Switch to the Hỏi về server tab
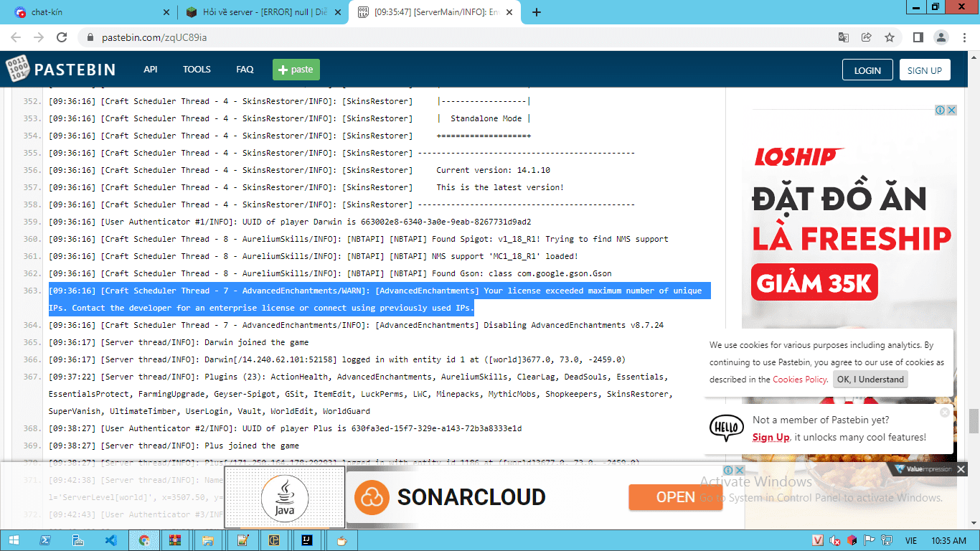 [x=263, y=12]
